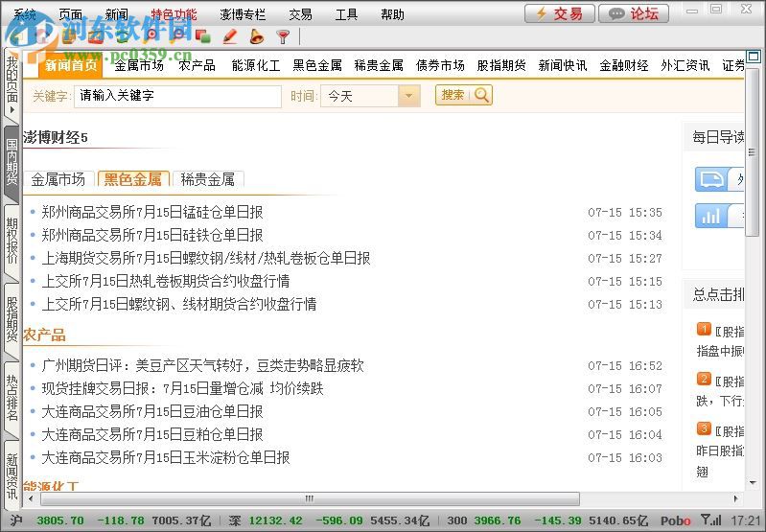Focus the 关键字 keyword input field
The width and height of the screenshot is (766, 532).
[177, 96]
